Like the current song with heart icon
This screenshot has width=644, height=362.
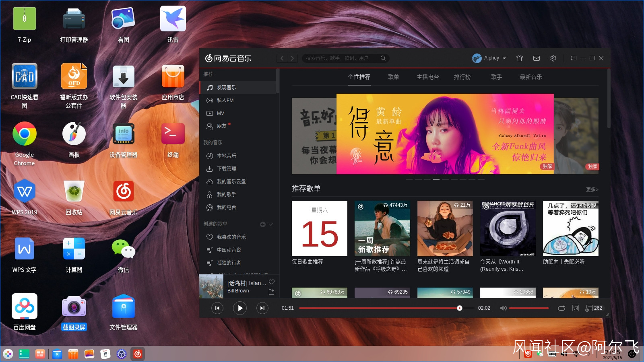[272, 282]
